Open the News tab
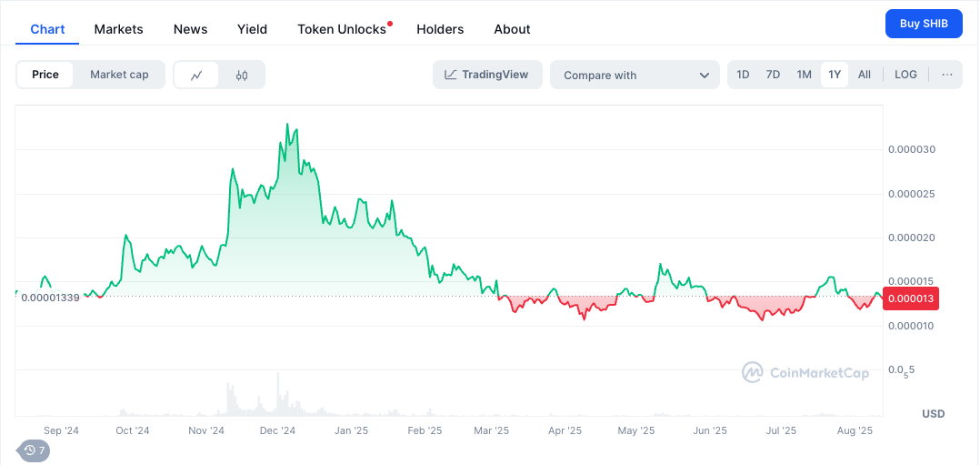 click(191, 29)
